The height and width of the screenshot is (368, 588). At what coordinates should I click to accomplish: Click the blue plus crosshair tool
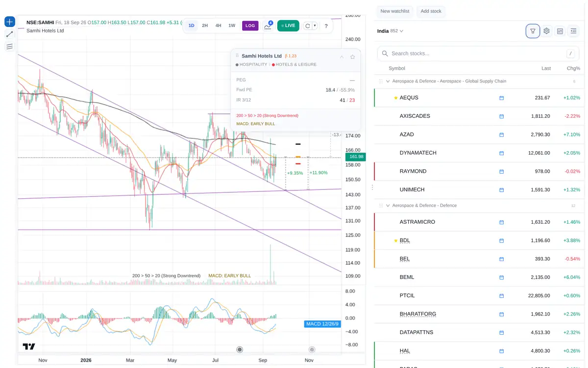(10, 22)
